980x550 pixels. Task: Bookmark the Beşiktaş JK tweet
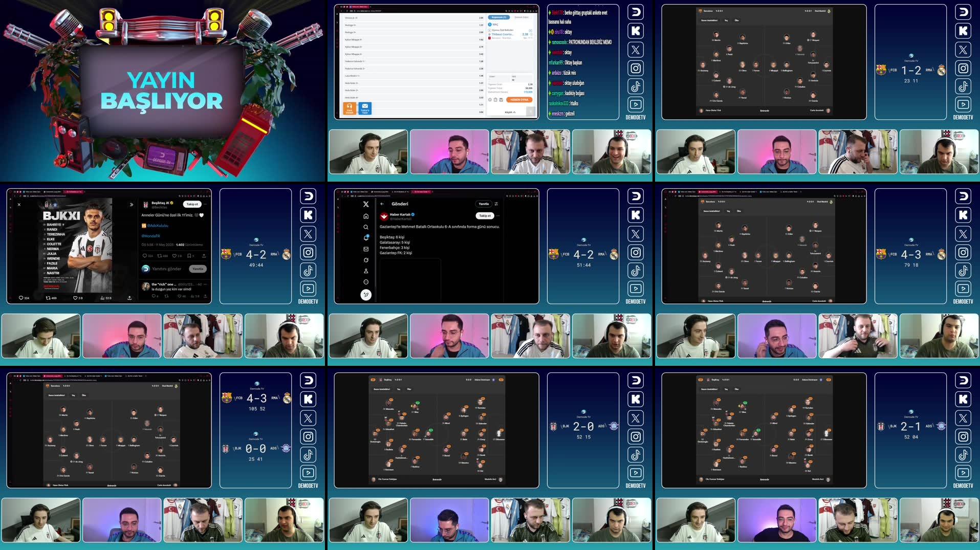(189, 256)
